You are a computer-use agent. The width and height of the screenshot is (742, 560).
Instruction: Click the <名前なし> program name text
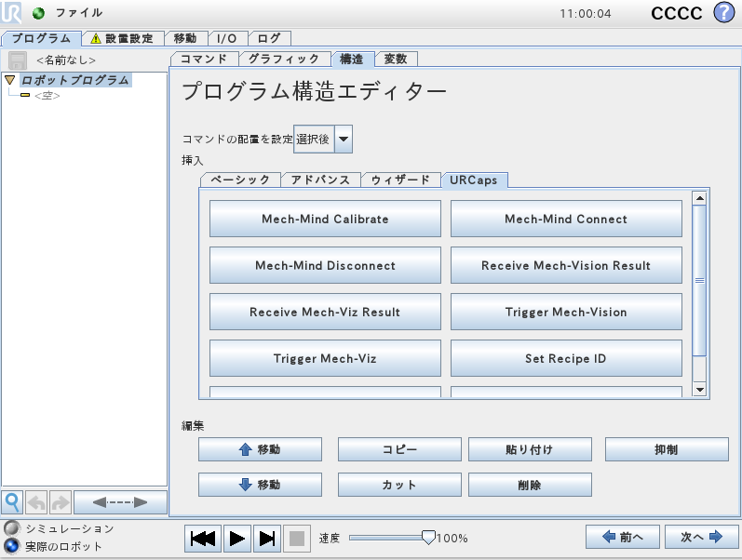66,60
